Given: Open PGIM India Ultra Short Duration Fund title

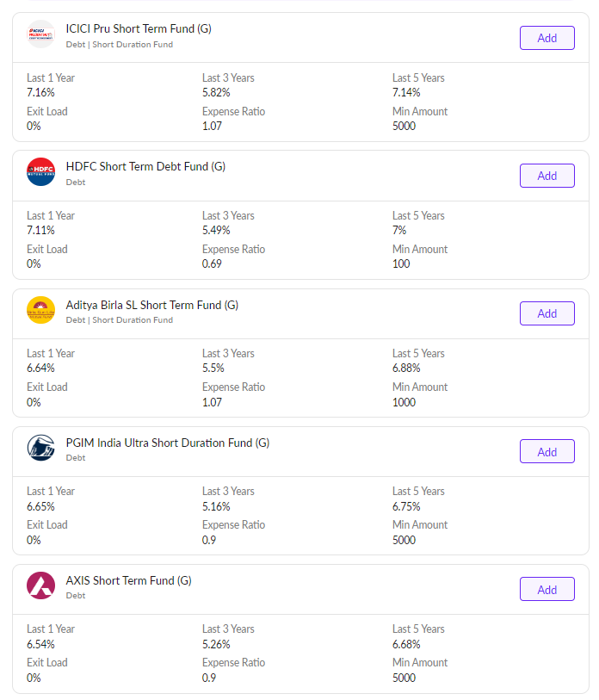Looking at the screenshot, I should coord(167,443).
